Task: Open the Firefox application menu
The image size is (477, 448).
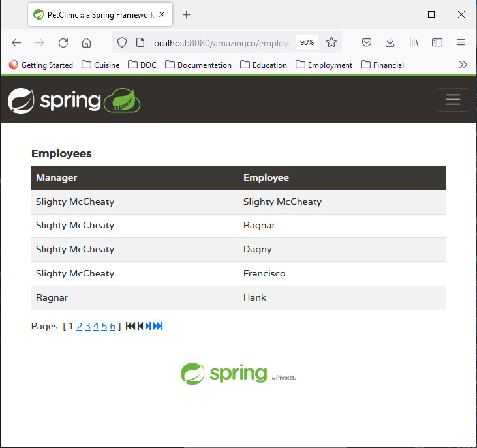Action: 461,42
